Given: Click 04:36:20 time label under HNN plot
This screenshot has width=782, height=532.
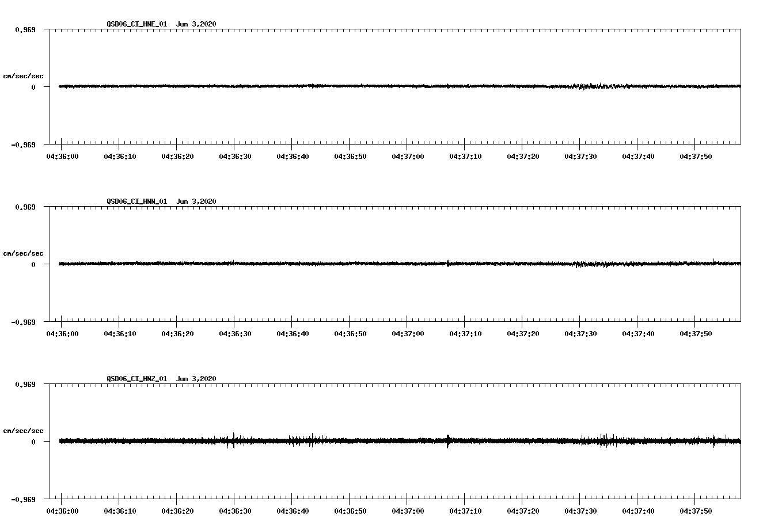Looking at the screenshot, I should coord(177,334).
